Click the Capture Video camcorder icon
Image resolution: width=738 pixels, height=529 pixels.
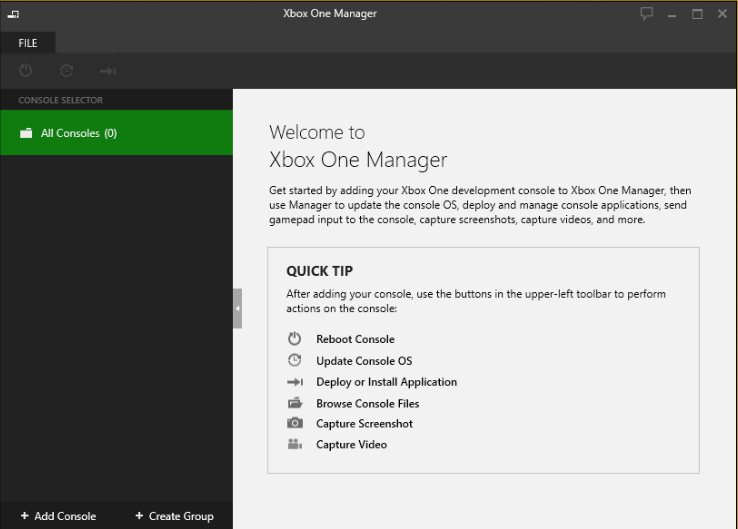click(x=295, y=444)
